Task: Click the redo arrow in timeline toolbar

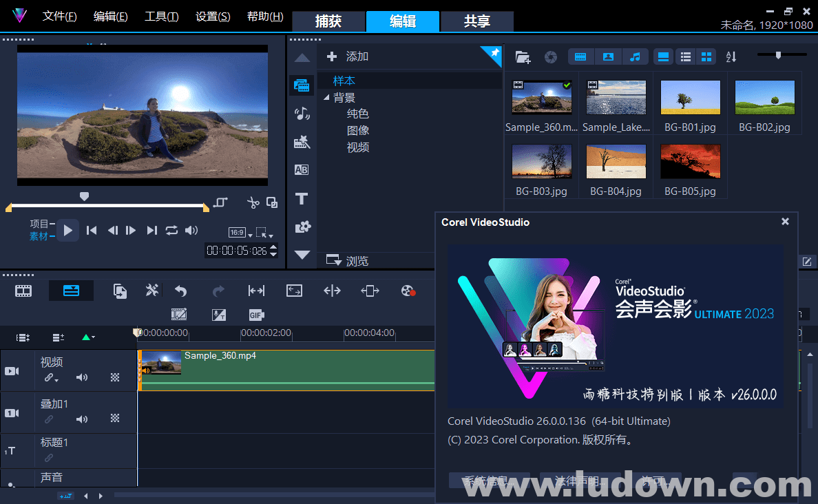Action: (x=218, y=291)
